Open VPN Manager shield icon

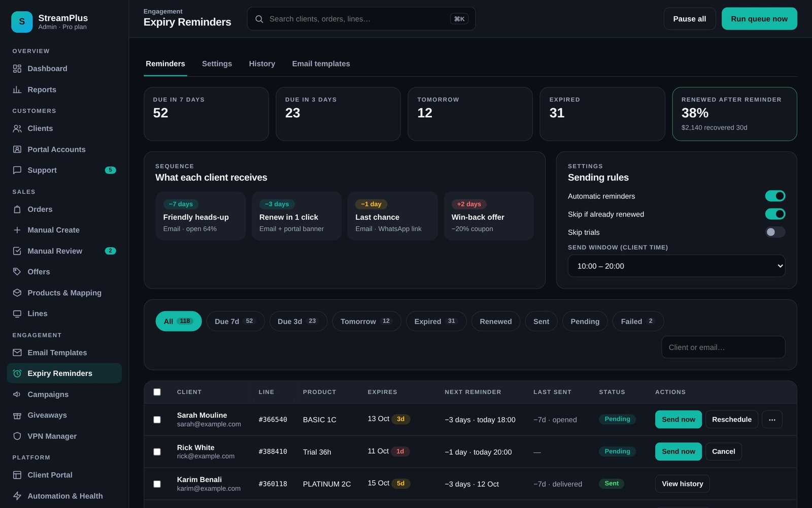(17, 436)
